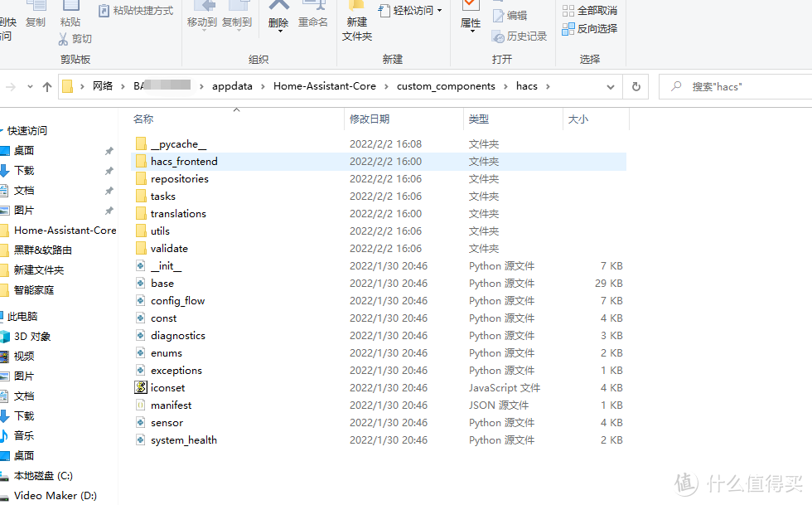
Task: Select the manifest JSON file icon
Action: click(140, 405)
